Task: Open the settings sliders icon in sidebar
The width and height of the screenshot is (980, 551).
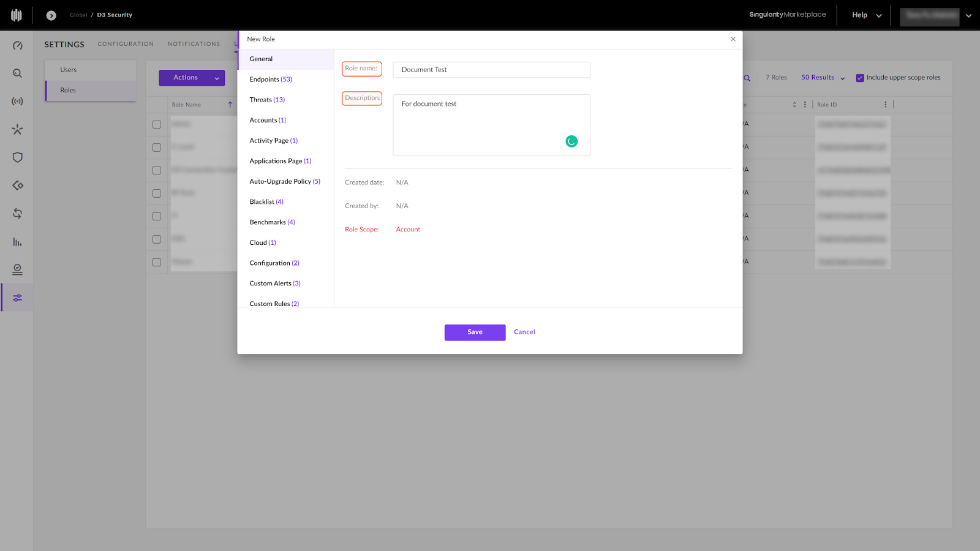Action: click(x=17, y=298)
